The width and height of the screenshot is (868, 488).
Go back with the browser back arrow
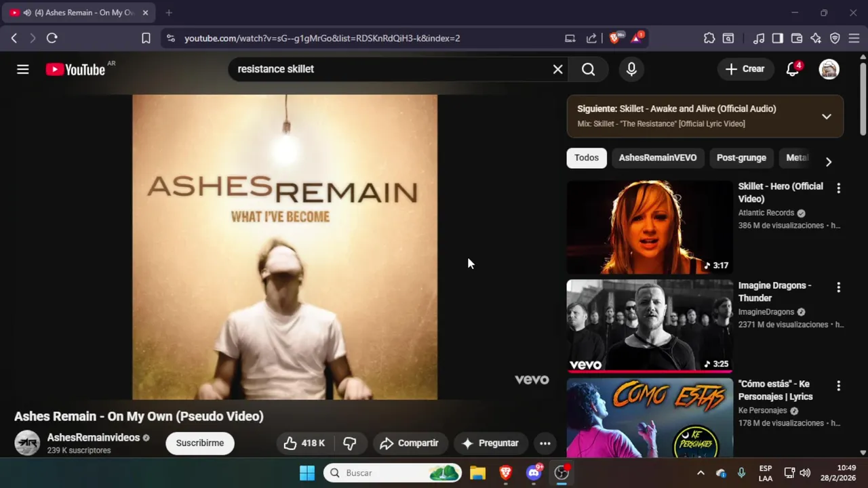pos(14,38)
